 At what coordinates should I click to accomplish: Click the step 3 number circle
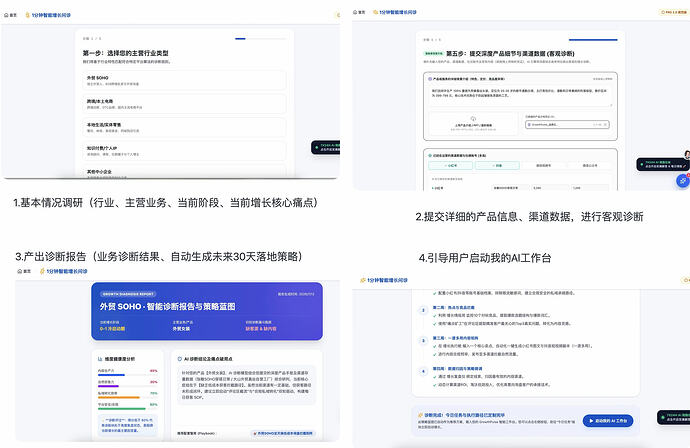(423, 341)
